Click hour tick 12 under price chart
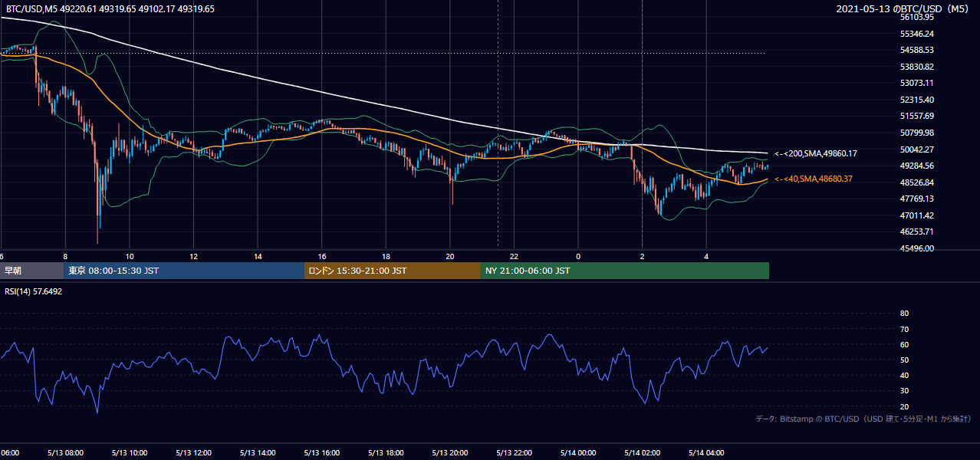 click(193, 257)
